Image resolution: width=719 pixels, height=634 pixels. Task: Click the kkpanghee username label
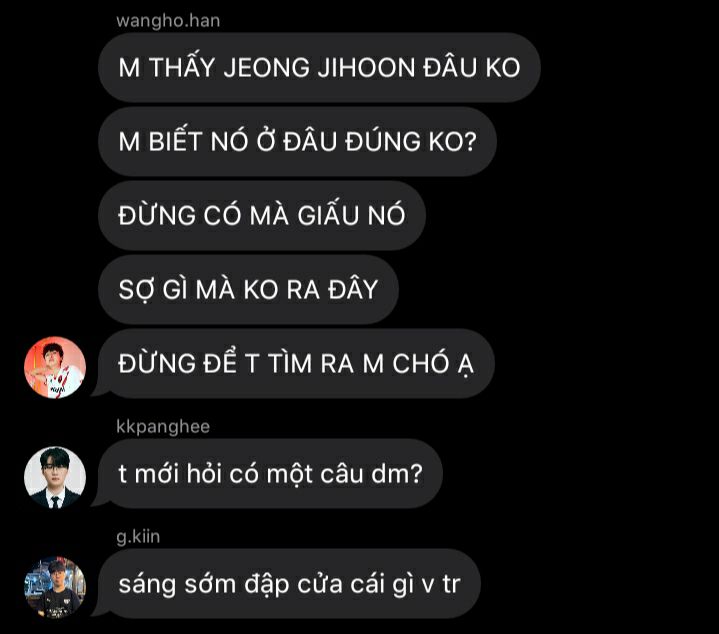pos(163,427)
